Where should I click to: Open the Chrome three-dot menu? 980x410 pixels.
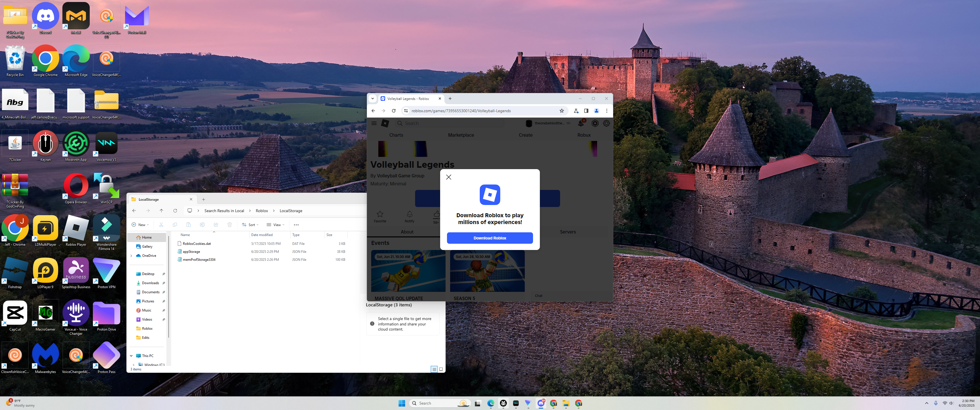(x=607, y=111)
